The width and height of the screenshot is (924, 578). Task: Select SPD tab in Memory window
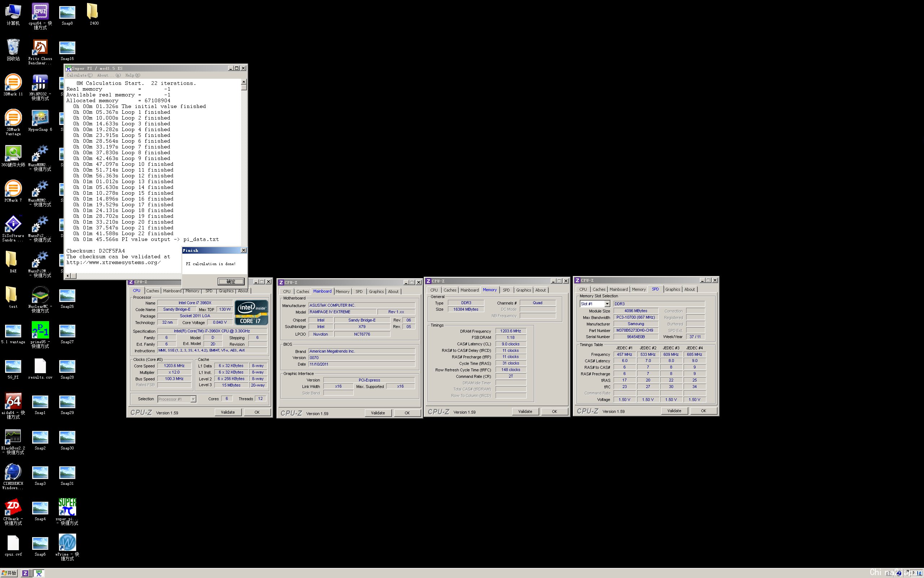tap(506, 290)
